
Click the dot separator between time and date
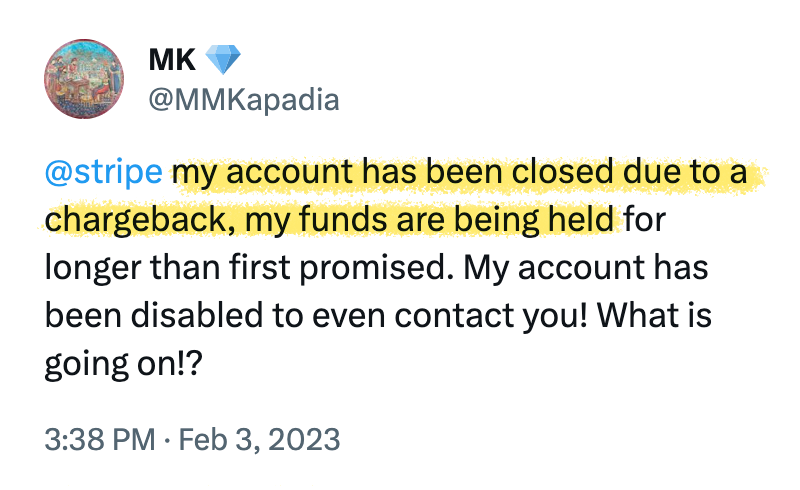pos(167,440)
